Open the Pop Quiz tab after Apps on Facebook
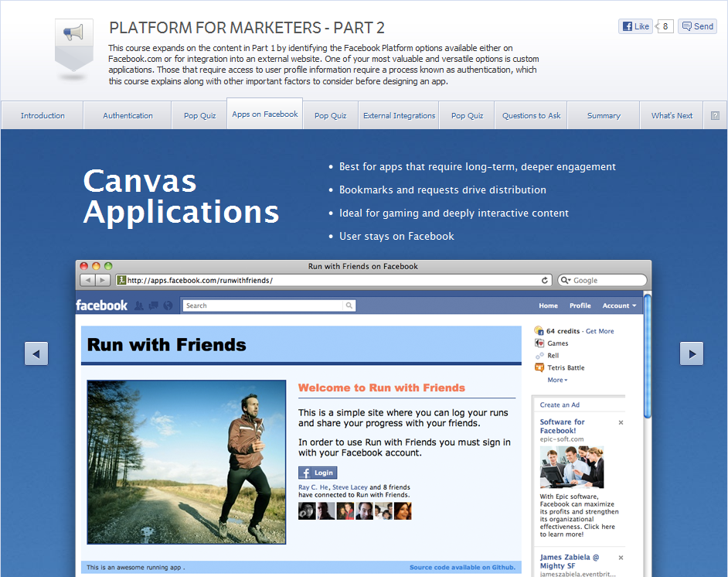 (x=330, y=115)
